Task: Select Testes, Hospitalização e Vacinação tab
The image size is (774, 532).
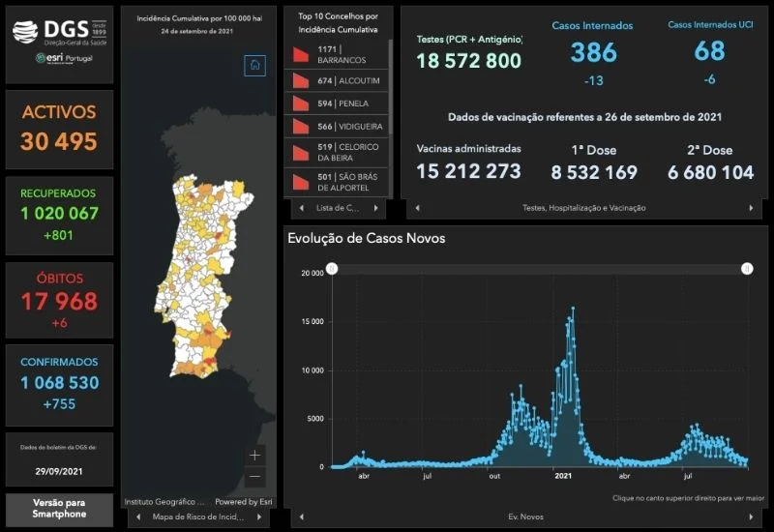Action: [x=584, y=208]
